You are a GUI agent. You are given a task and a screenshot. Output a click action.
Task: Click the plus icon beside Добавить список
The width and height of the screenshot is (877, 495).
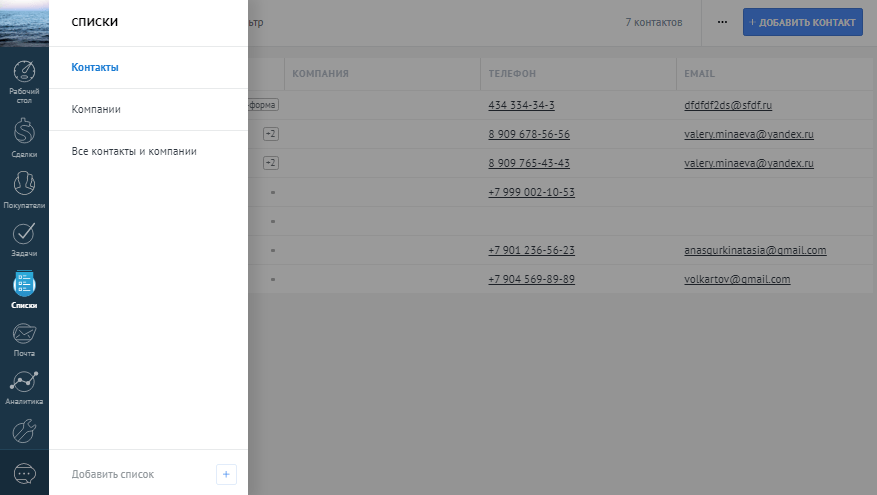[226, 474]
